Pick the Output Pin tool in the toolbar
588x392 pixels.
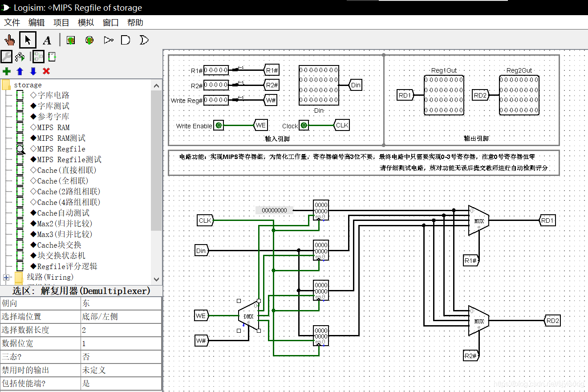click(89, 41)
